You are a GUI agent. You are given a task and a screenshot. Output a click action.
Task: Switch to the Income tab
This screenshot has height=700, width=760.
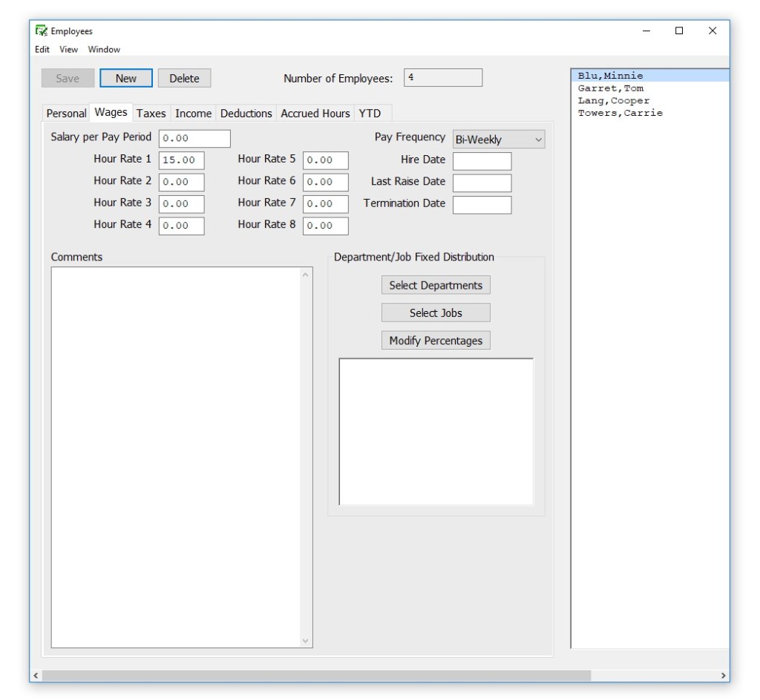coord(193,113)
